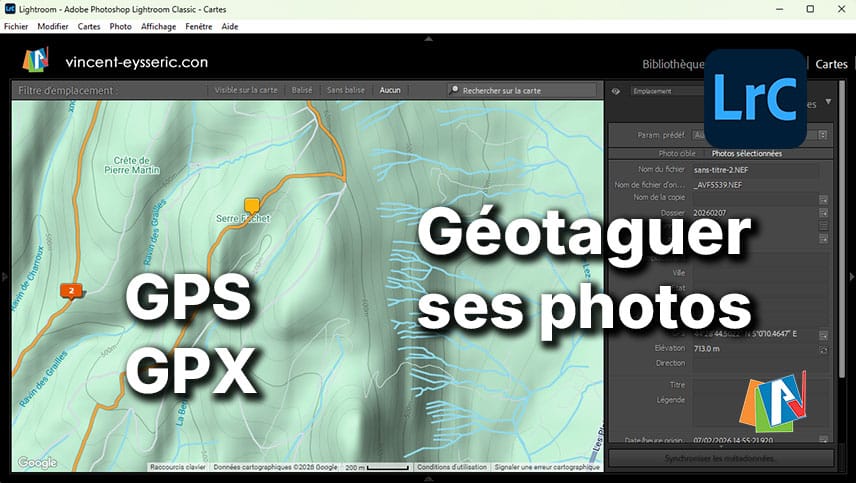
Task: Click Synchroniser les métadonnées button
Action: 721,458
